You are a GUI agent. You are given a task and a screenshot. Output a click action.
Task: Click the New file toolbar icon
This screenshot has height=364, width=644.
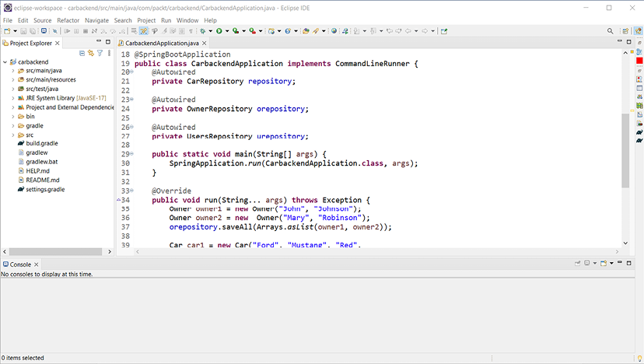coord(6,31)
